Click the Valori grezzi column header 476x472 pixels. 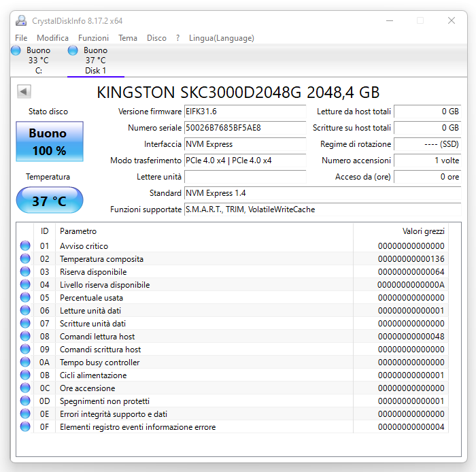tap(401, 231)
